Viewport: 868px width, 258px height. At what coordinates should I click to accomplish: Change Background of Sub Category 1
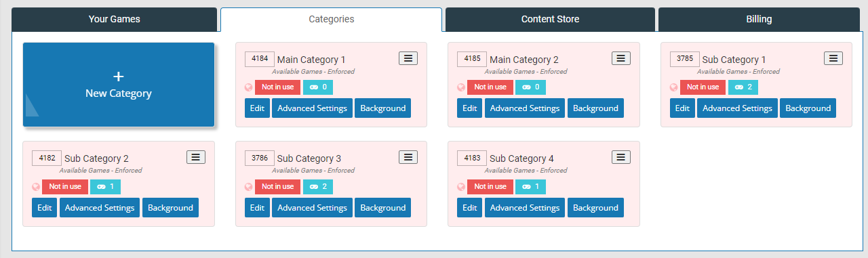[808, 108]
